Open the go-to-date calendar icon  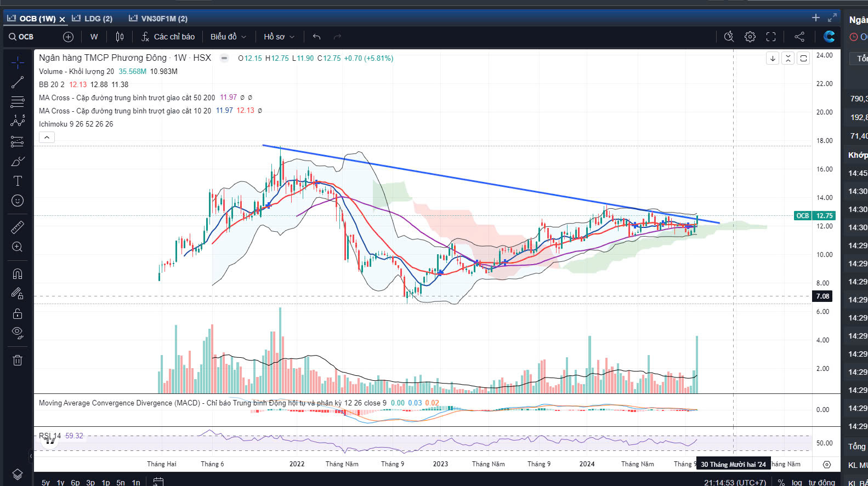tap(158, 482)
